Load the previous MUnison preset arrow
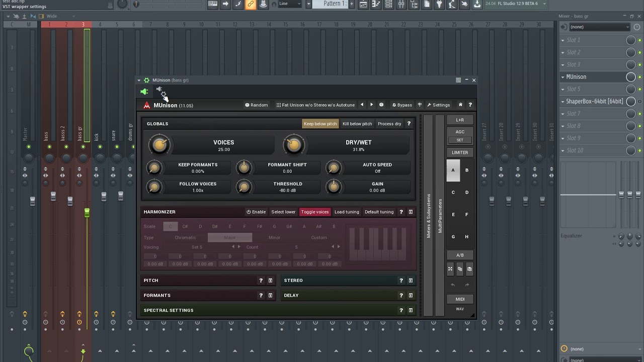The image size is (644, 362). 362,105
